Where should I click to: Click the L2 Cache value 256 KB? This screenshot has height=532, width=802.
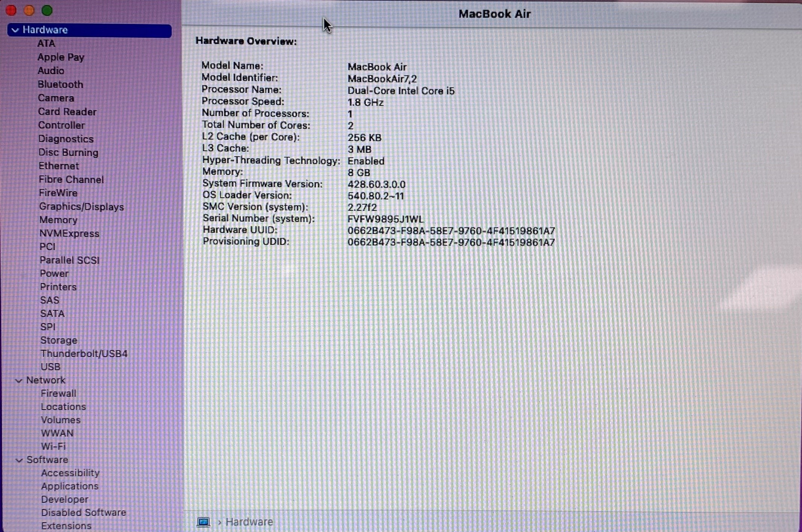[364, 138]
